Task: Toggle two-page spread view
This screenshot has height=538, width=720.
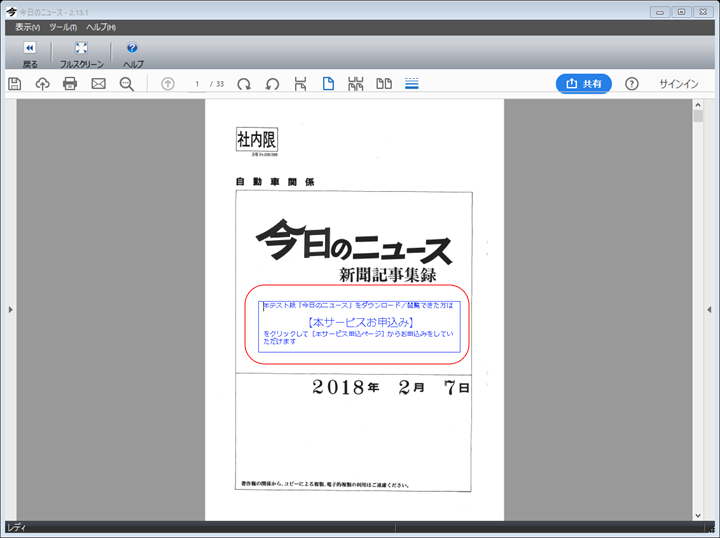Action: 383,84
